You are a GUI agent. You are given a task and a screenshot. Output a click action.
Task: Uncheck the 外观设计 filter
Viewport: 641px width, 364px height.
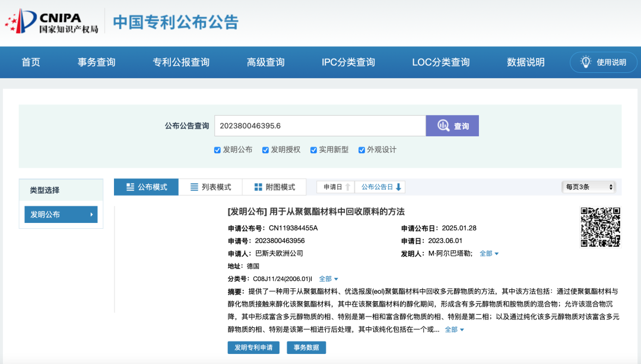pyautogui.click(x=361, y=150)
